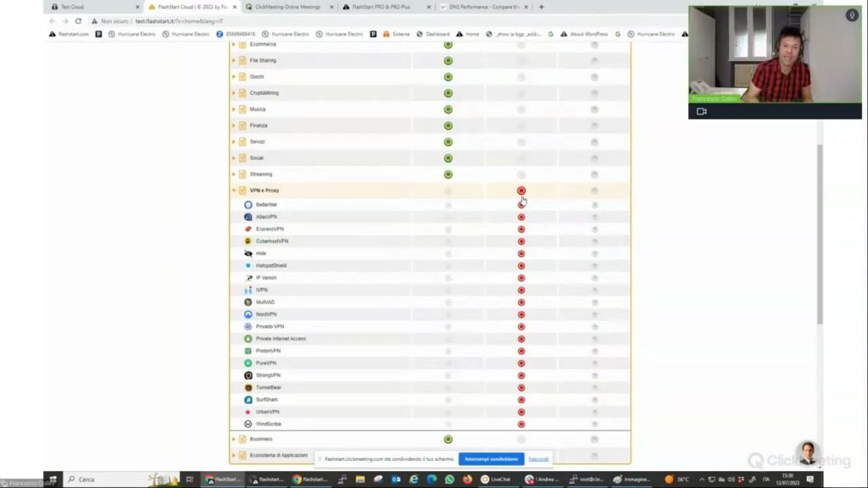Select red block option for Social
868x488 pixels.
(521, 158)
